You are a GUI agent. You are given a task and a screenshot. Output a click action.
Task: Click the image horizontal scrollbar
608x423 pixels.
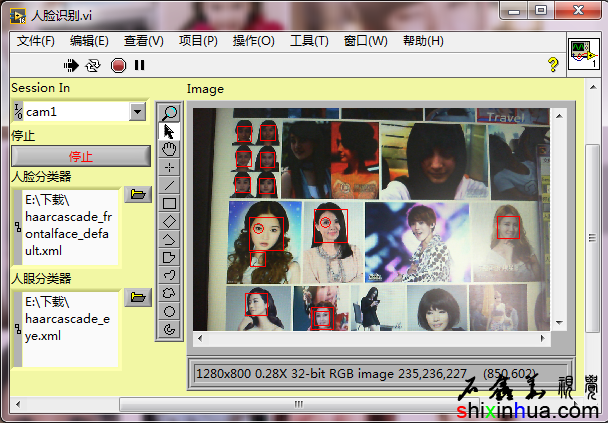point(380,344)
